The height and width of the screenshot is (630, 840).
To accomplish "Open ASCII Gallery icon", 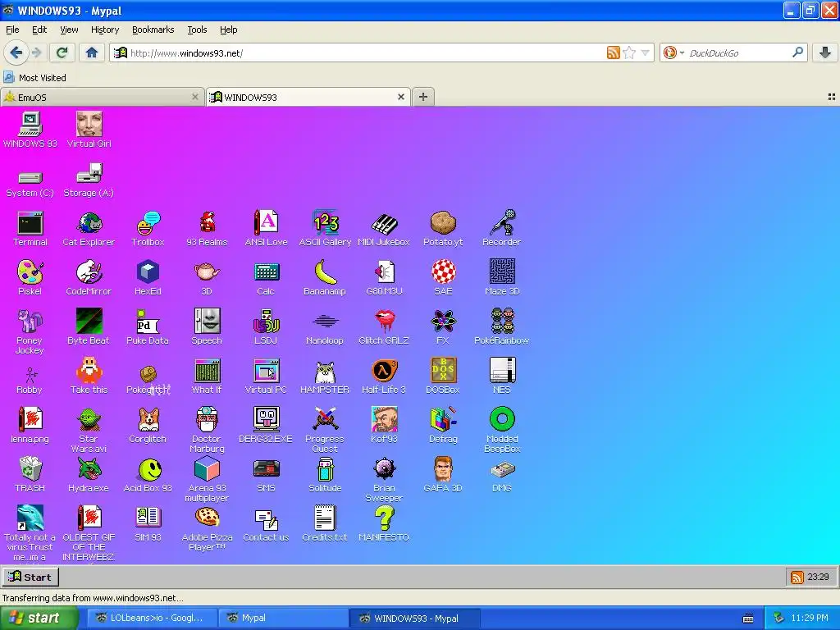I will (325, 228).
